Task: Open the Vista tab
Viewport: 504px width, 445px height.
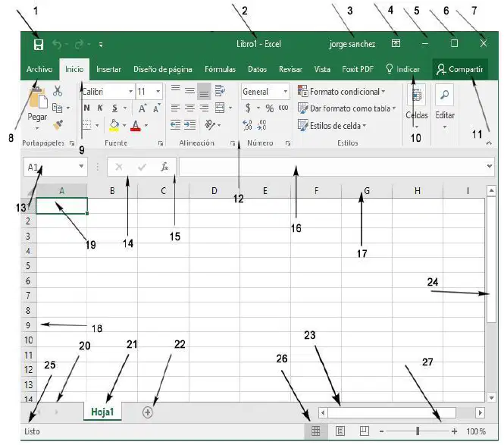Action: 322,69
